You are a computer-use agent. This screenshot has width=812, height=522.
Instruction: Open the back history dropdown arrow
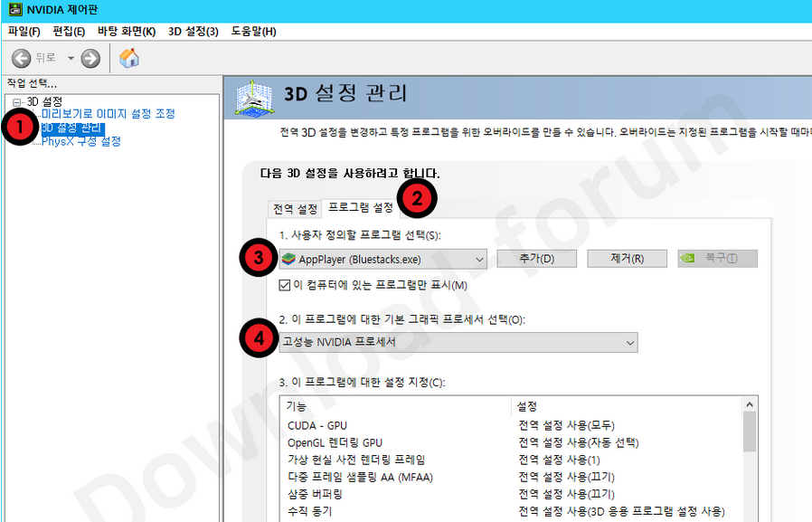(71, 58)
